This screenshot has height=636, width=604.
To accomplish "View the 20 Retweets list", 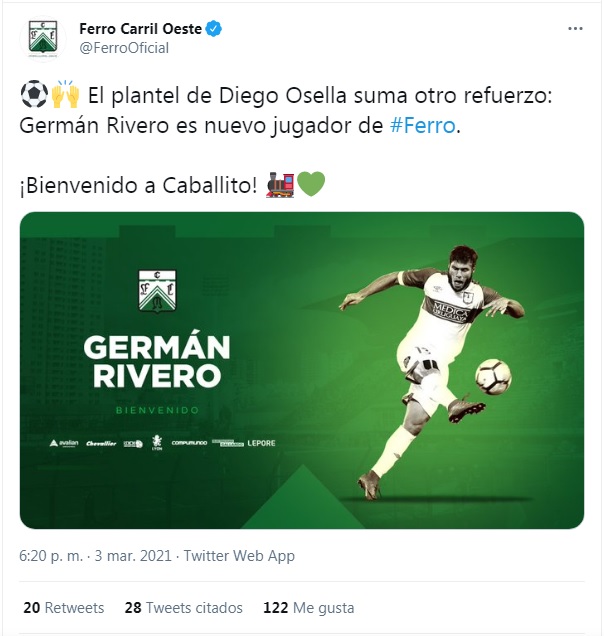I will tap(63, 607).
